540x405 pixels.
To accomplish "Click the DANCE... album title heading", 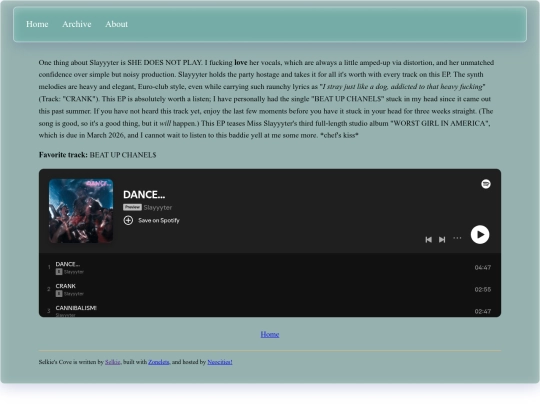I will [x=144, y=195].
